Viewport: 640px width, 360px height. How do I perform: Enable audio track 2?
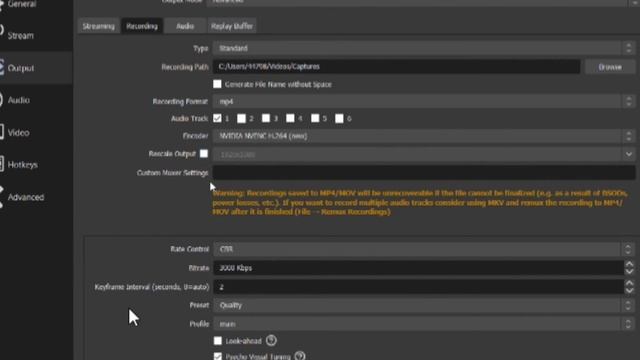[x=241, y=118]
